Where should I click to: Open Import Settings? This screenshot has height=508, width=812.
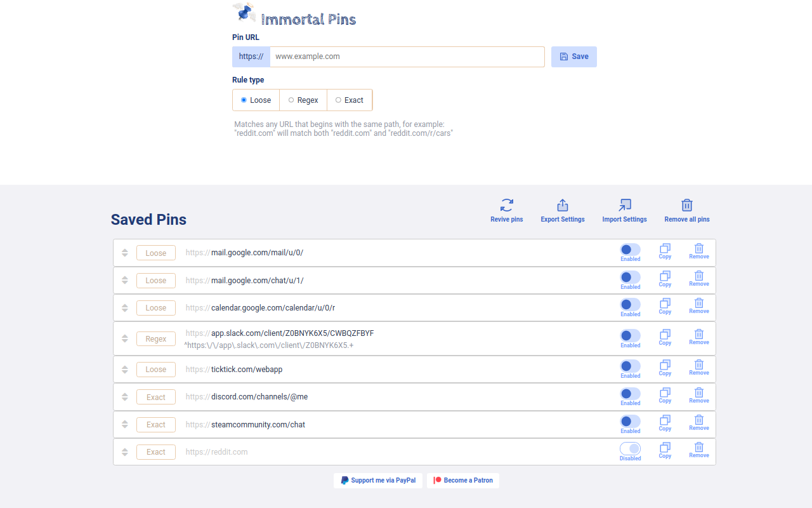tap(624, 210)
